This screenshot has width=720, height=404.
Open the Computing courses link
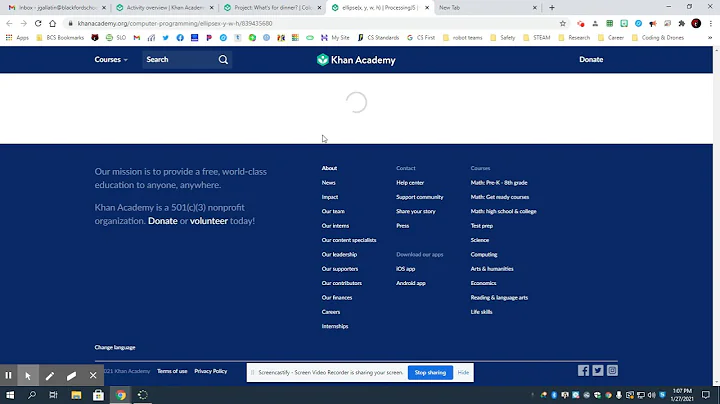[484, 255]
